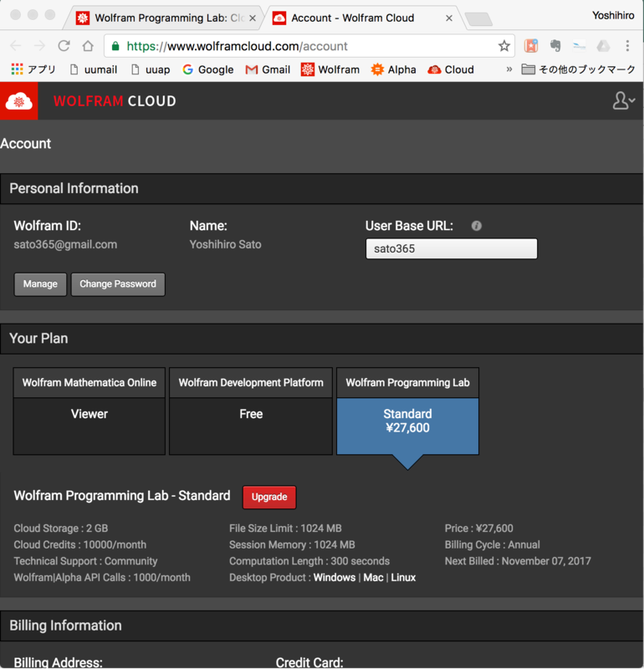The image size is (644, 669).
Task: Click the Computation Length : 300 seconds text
Action: [x=309, y=561]
